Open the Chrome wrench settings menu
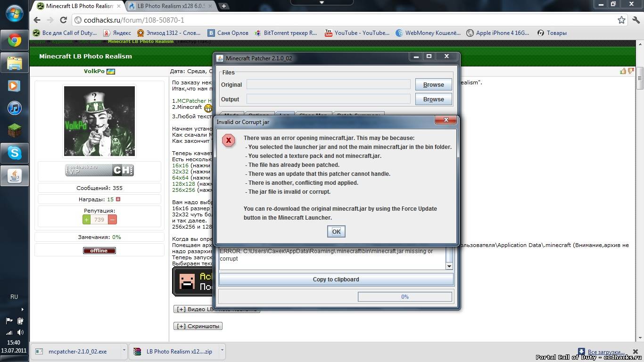644x362 pixels. click(x=635, y=20)
